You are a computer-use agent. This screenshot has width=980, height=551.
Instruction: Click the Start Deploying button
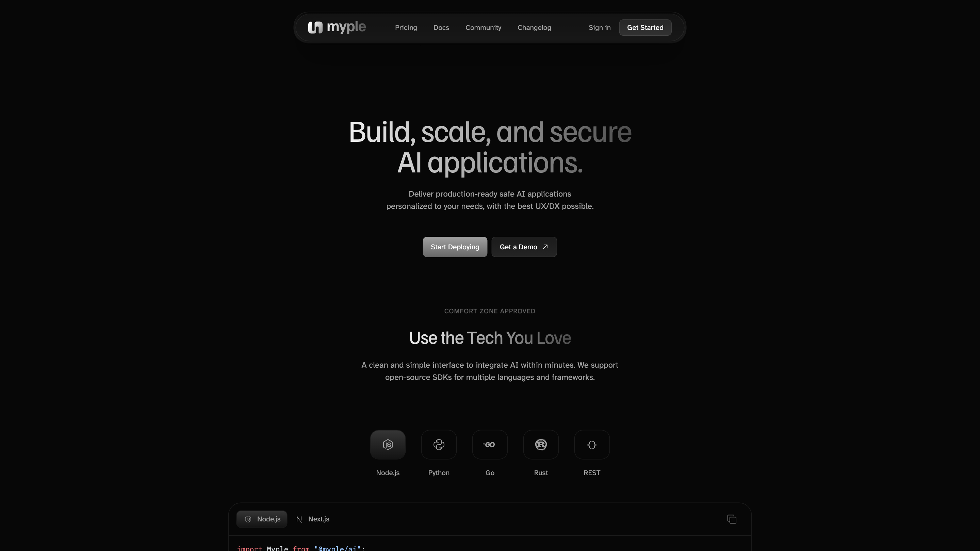(455, 247)
